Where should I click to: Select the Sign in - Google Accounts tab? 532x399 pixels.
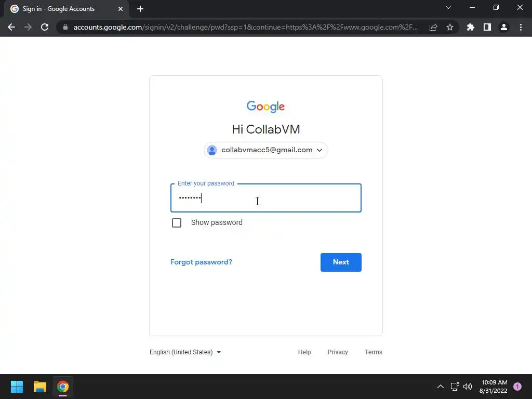(x=66, y=9)
